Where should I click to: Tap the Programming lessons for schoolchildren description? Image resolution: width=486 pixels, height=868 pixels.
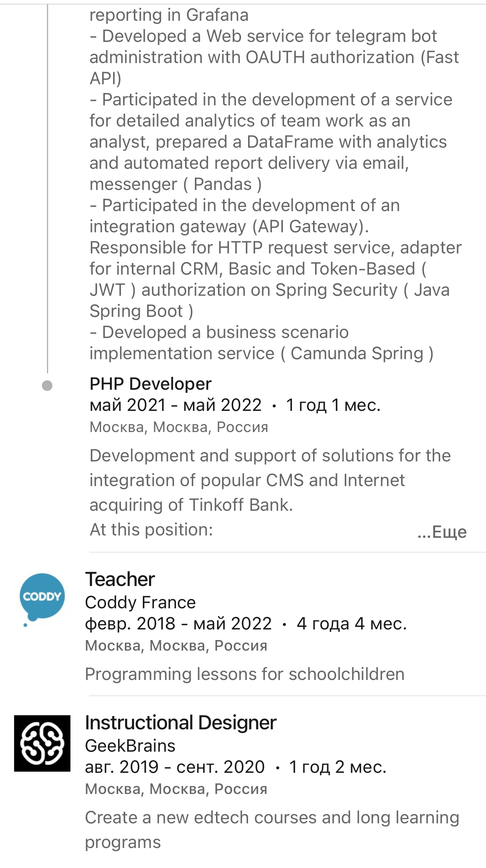point(245,674)
